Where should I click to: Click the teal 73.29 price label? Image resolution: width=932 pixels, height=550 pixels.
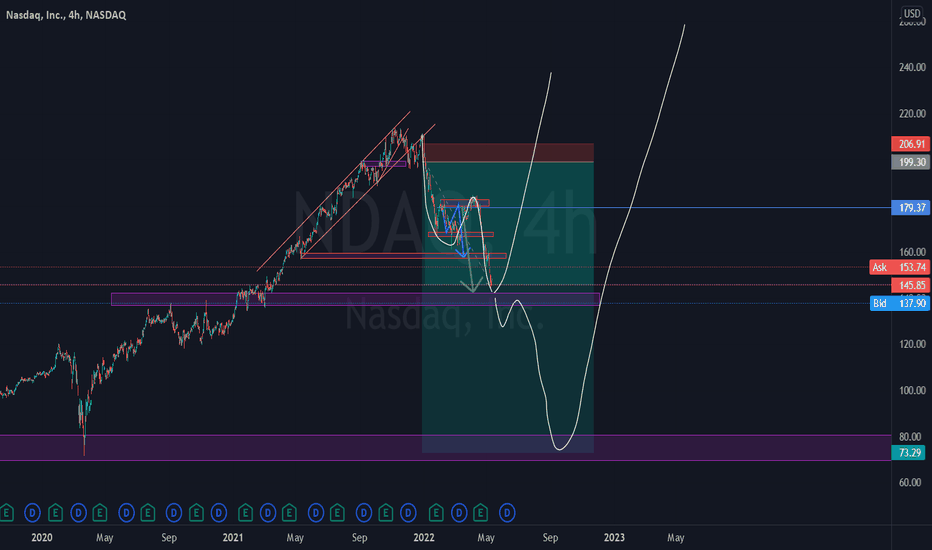click(908, 452)
